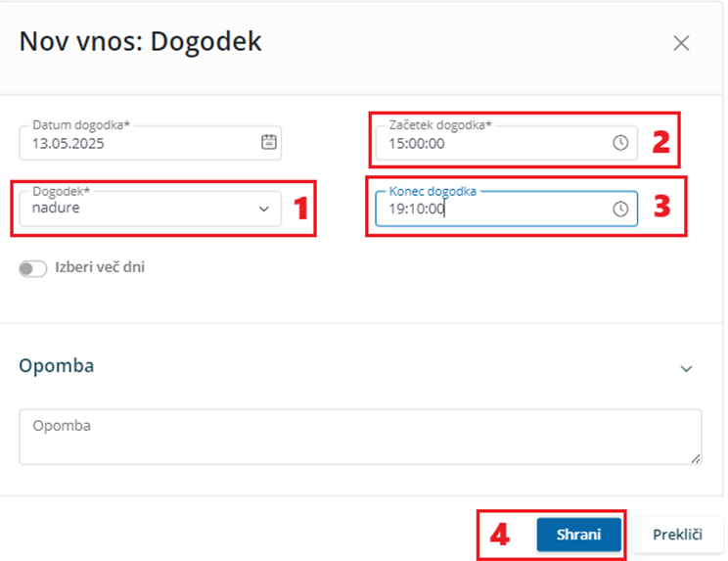Focus the Datum dogodka date field 13.05.2025
728x561 pixels.
[151, 143]
